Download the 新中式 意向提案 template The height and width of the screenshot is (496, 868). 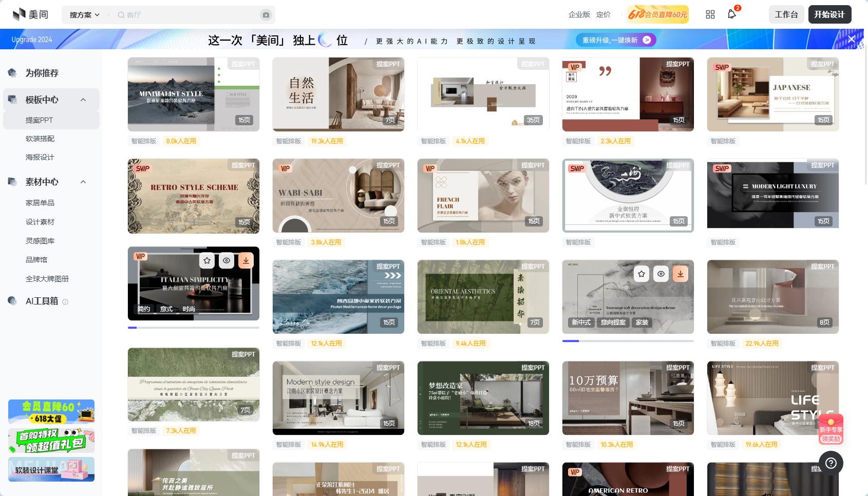681,274
